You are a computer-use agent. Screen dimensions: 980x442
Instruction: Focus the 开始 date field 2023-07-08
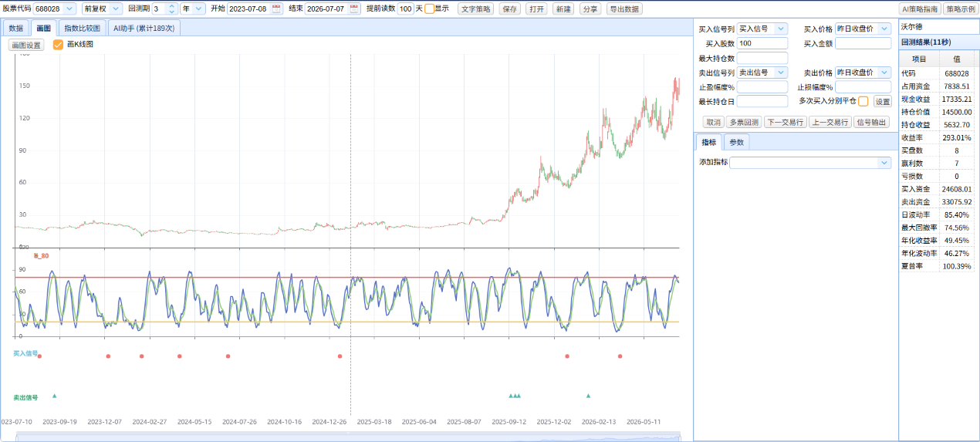tap(255, 8)
